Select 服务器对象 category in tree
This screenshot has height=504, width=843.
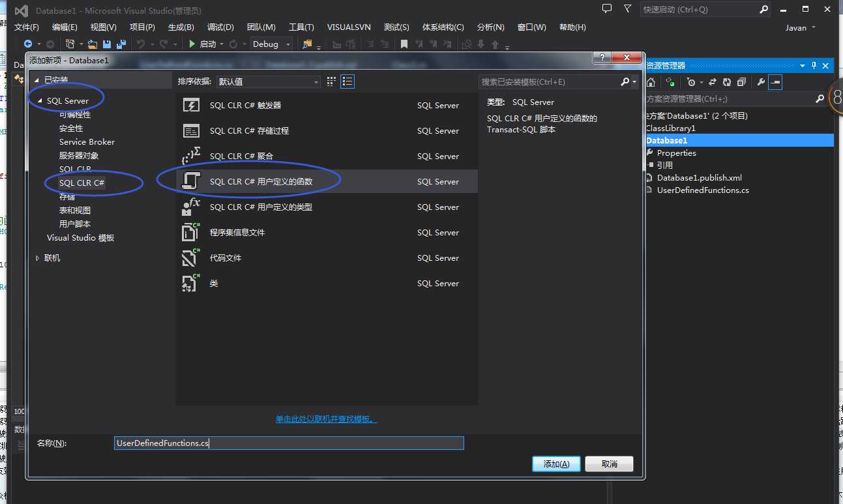(x=79, y=156)
